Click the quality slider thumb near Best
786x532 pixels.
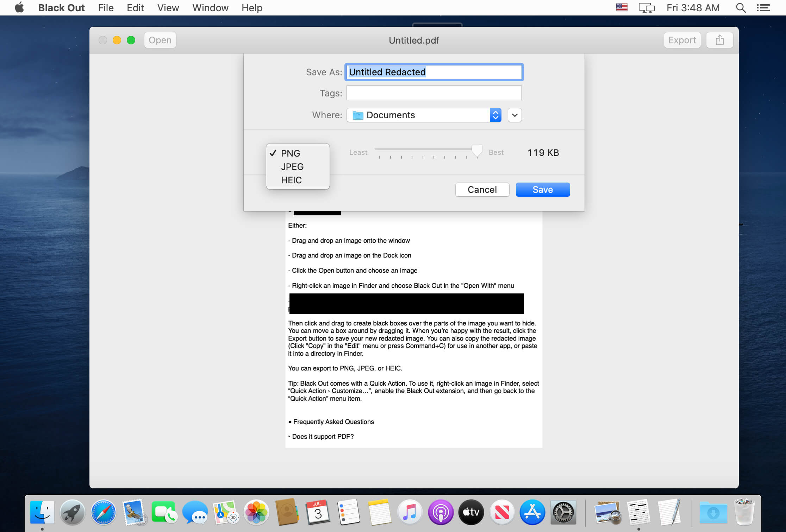point(477,151)
